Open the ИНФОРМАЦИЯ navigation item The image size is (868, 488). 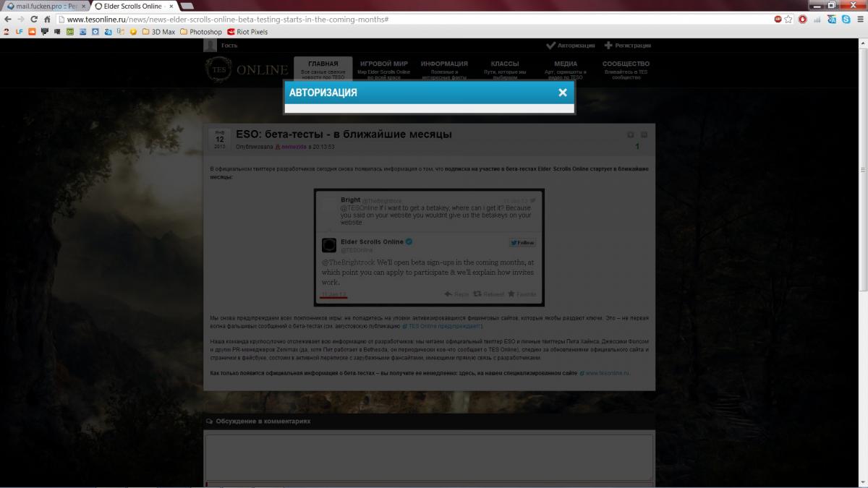coord(444,69)
